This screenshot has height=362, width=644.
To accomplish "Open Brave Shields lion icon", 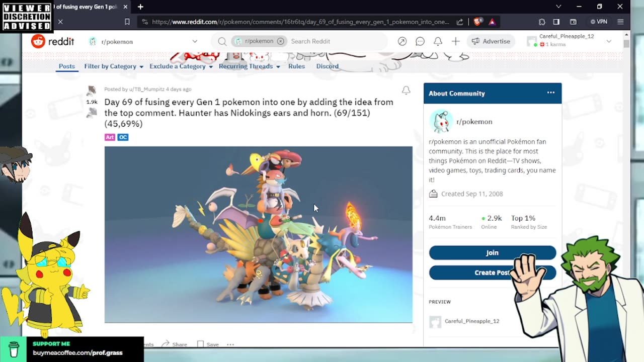I will 477,22.
